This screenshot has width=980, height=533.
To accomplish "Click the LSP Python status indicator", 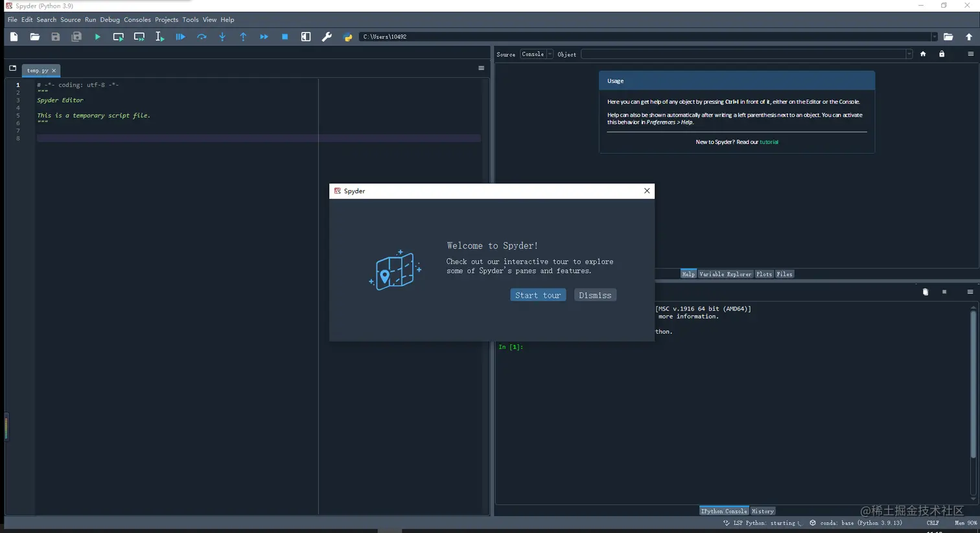I will (x=762, y=523).
